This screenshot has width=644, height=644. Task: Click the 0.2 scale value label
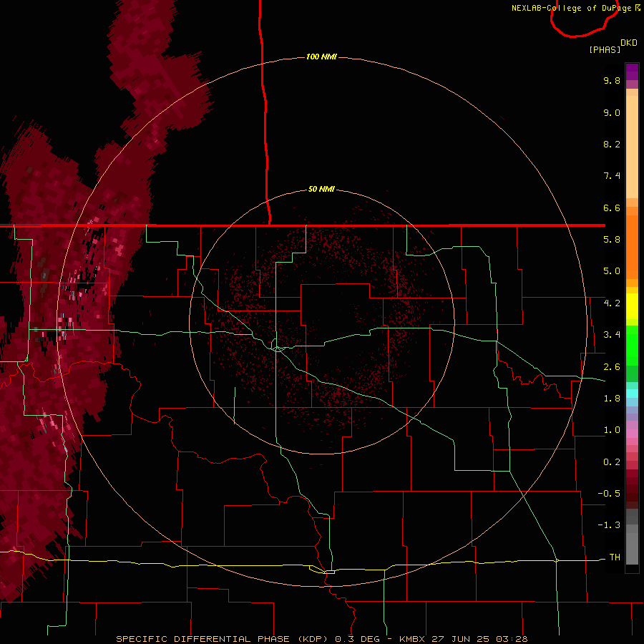612,462
